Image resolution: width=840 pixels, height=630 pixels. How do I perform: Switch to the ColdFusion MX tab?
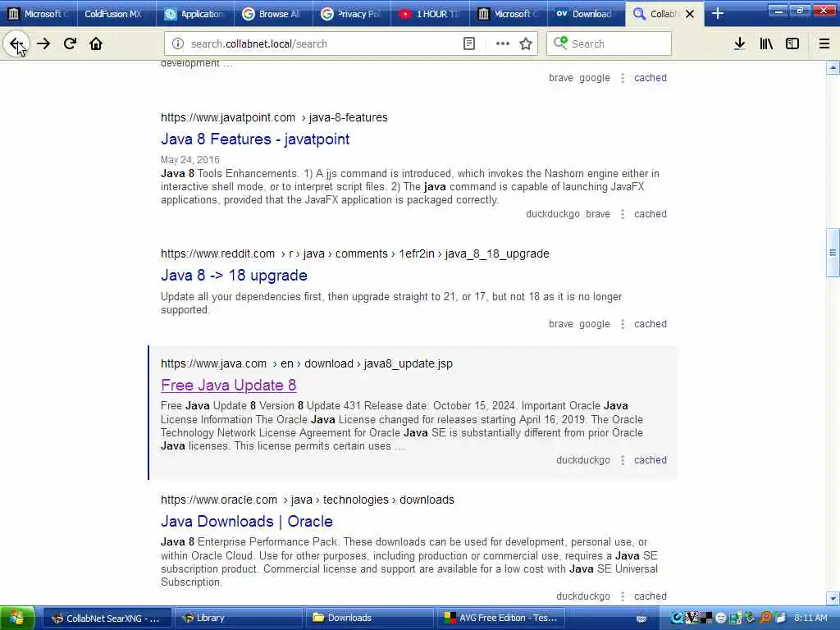pos(116,14)
